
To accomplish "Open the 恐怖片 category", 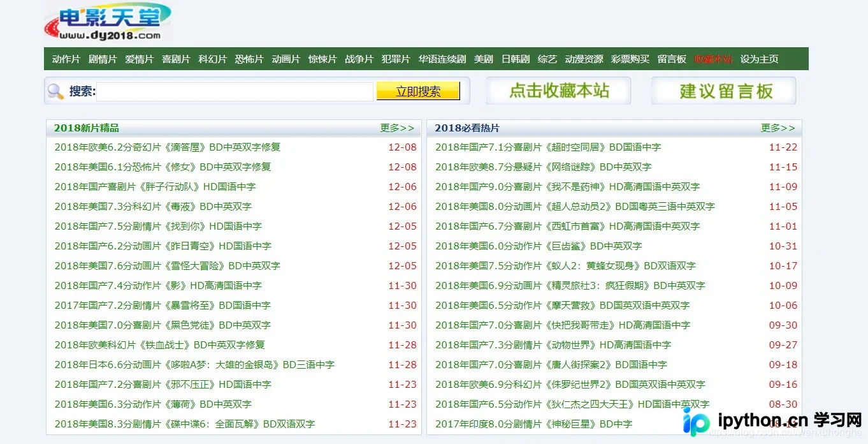I will pos(249,59).
